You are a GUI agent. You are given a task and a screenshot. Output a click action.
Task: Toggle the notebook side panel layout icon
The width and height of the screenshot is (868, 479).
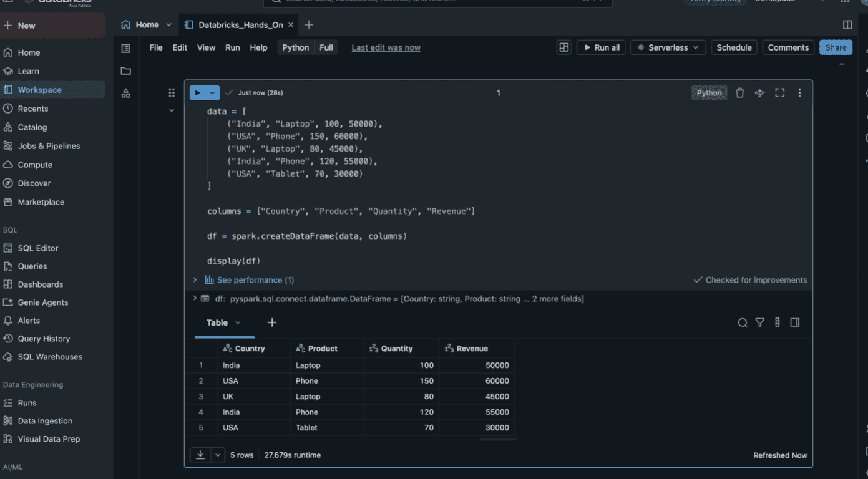click(847, 25)
